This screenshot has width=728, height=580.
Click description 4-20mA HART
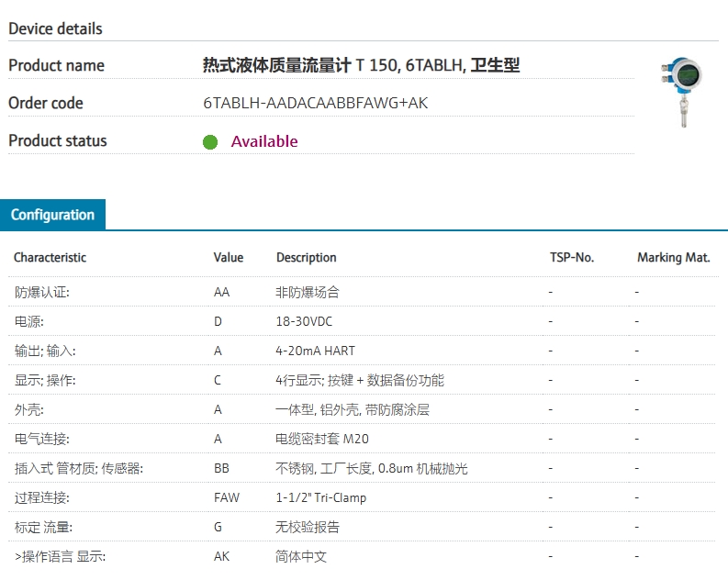coord(315,351)
